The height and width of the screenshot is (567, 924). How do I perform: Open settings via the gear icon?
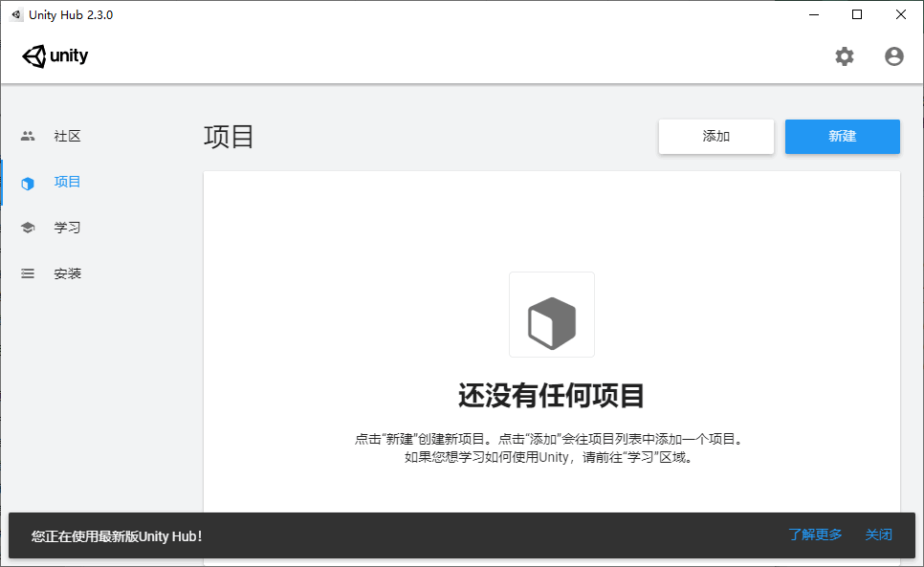click(845, 56)
